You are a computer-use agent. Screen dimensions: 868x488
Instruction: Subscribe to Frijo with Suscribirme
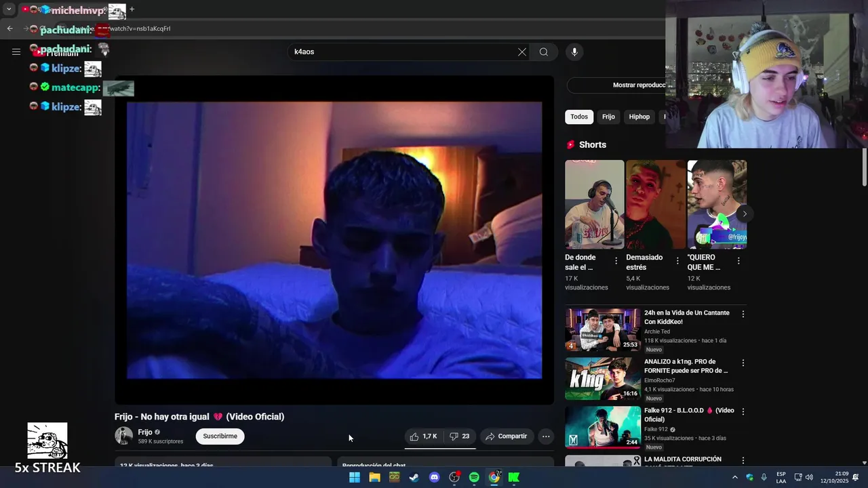click(x=220, y=436)
